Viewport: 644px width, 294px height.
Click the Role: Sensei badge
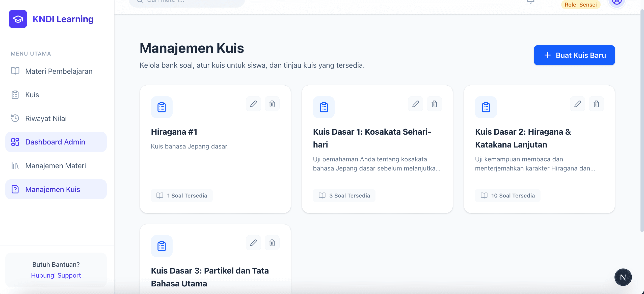581,5
